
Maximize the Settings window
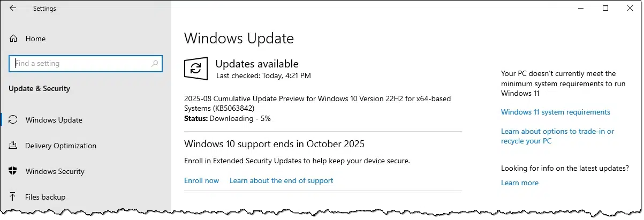(605, 8)
